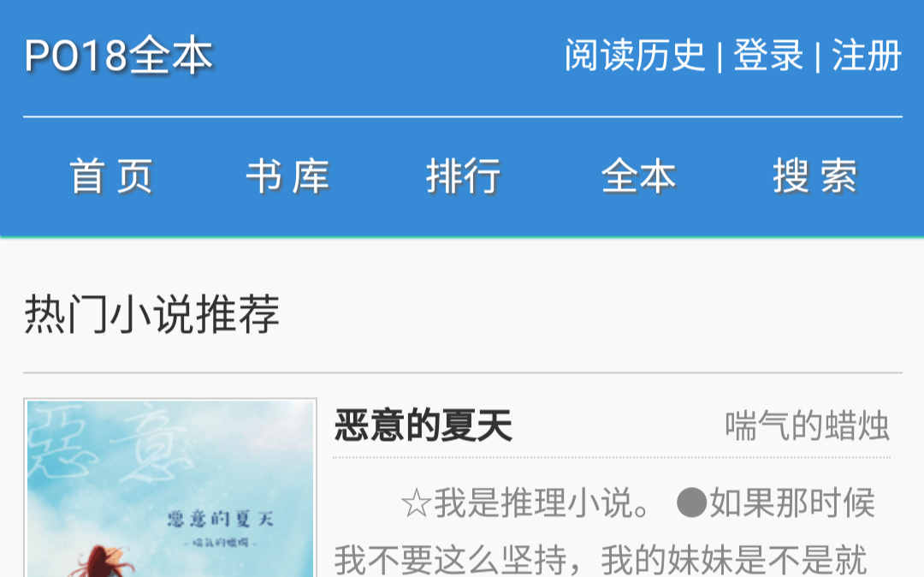924x577 pixels.
Task: Click the ☆ star in the description
Action: 416,504
